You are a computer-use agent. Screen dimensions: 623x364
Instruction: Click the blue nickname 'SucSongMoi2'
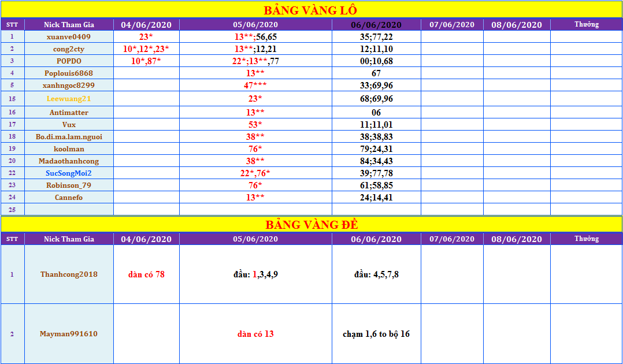click(x=69, y=173)
